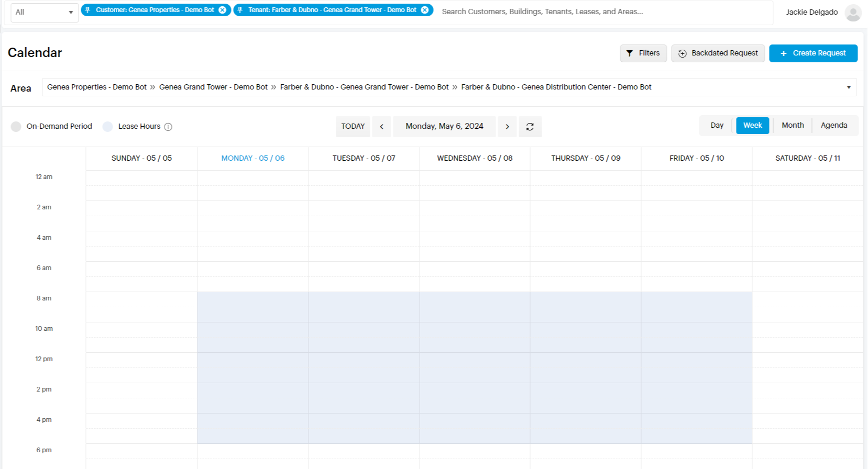The width and height of the screenshot is (868, 469).
Task: Remove the Customer Genea Properties filter chip
Action: tap(222, 10)
